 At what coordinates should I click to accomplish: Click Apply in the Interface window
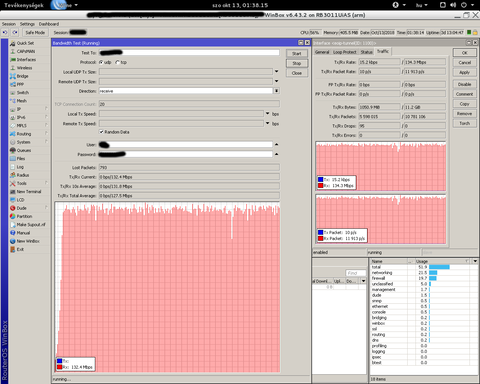tap(464, 72)
